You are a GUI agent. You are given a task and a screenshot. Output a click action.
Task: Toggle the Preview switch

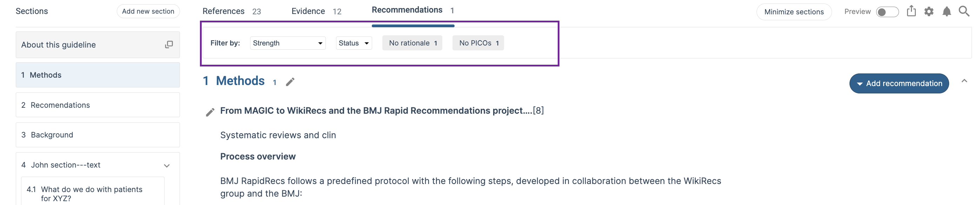[887, 12]
